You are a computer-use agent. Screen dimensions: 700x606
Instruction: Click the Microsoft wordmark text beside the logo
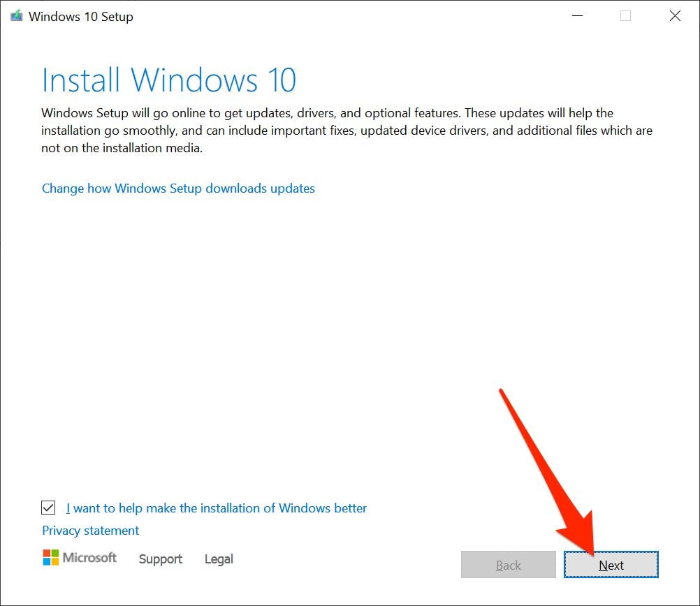pos(90,557)
